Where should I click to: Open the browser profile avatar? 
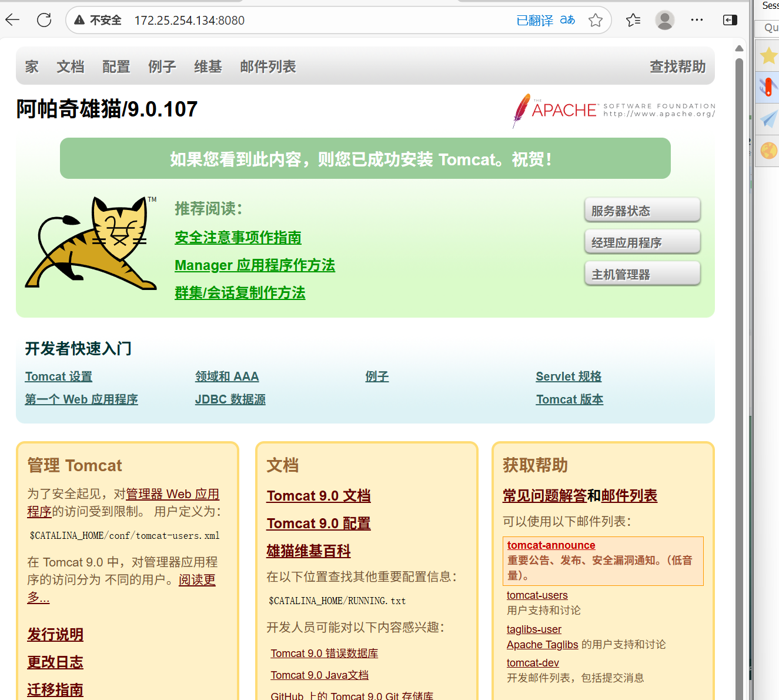(x=665, y=20)
